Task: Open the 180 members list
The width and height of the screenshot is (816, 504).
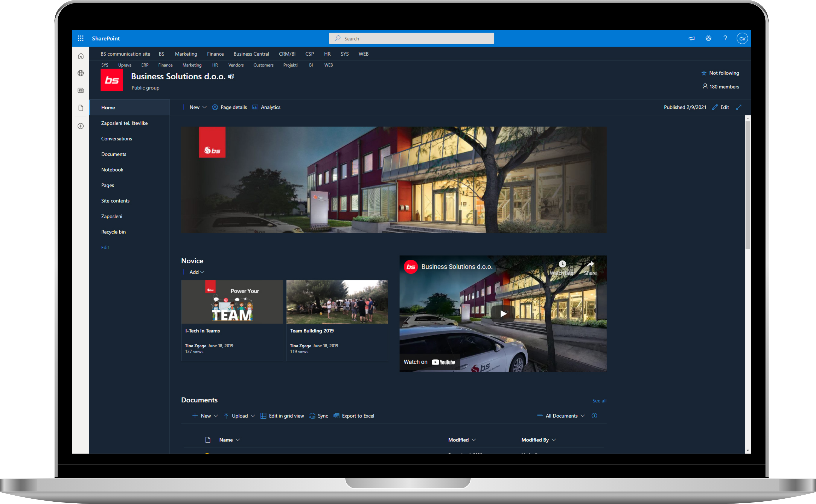Action: pyautogui.click(x=721, y=87)
